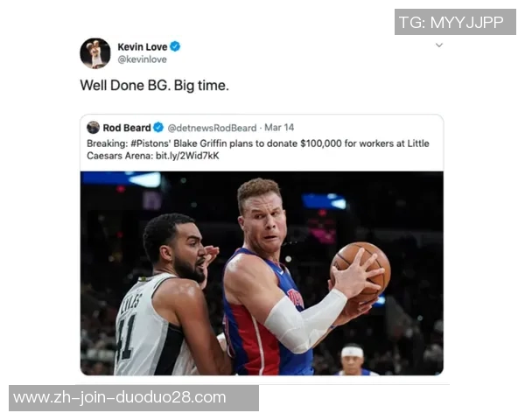
Task: Click the verified badge beside Kevin Love
Action: point(175,46)
